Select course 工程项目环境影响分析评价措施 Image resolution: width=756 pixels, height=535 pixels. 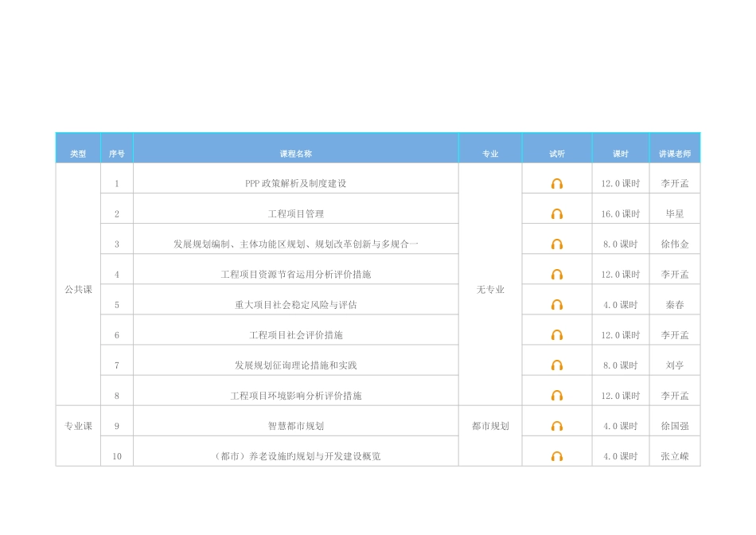pos(295,396)
